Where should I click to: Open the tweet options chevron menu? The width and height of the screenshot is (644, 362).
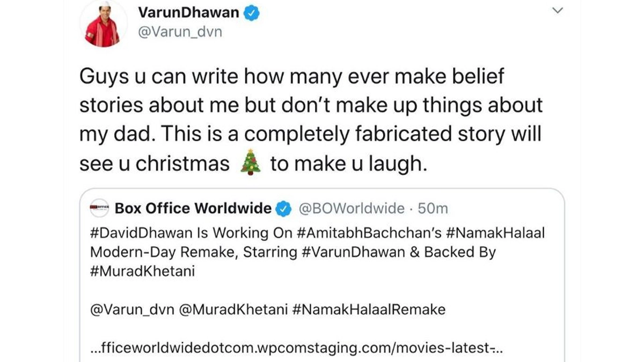click(559, 10)
